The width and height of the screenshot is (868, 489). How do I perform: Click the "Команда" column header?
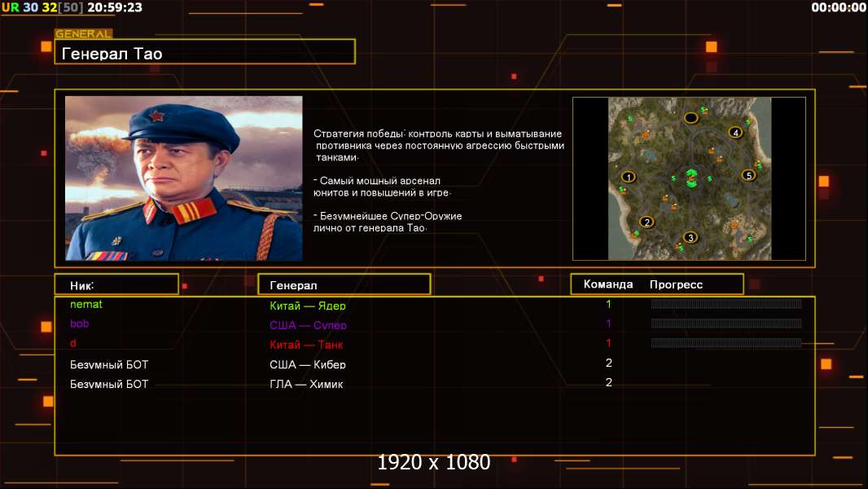(x=607, y=284)
